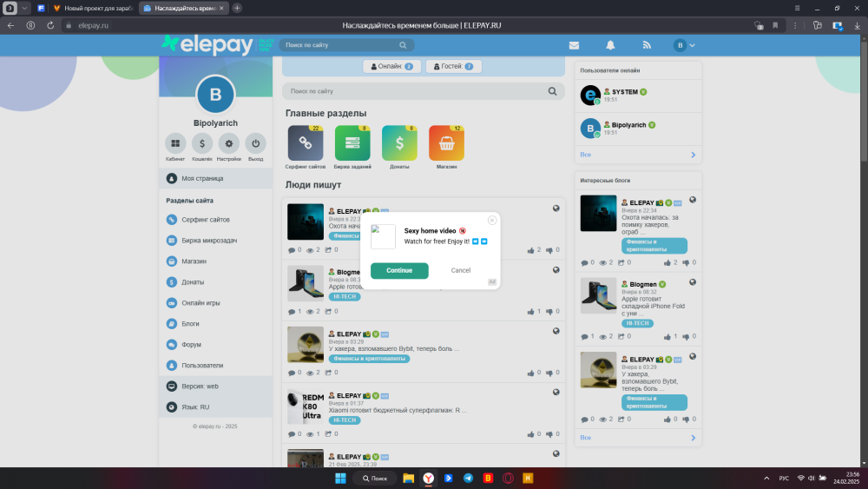This screenshot has width=868, height=489.
Task: Click the mail envelope icon in header
Action: (574, 45)
